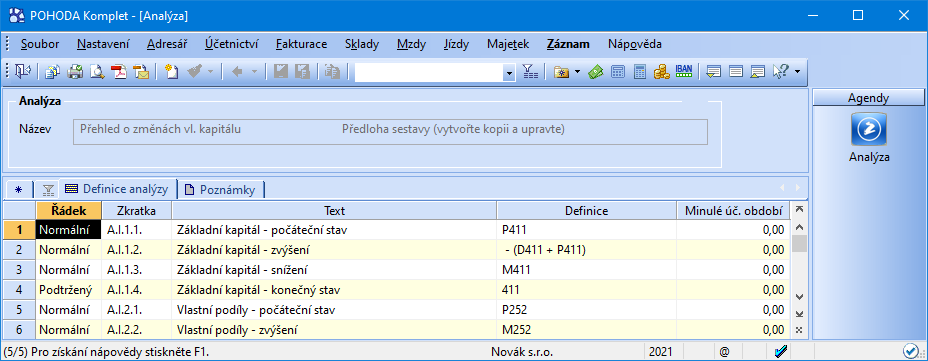928x361 pixels.
Task: Click the funnel filter icon beside the combo box
Action: (530, 72)
